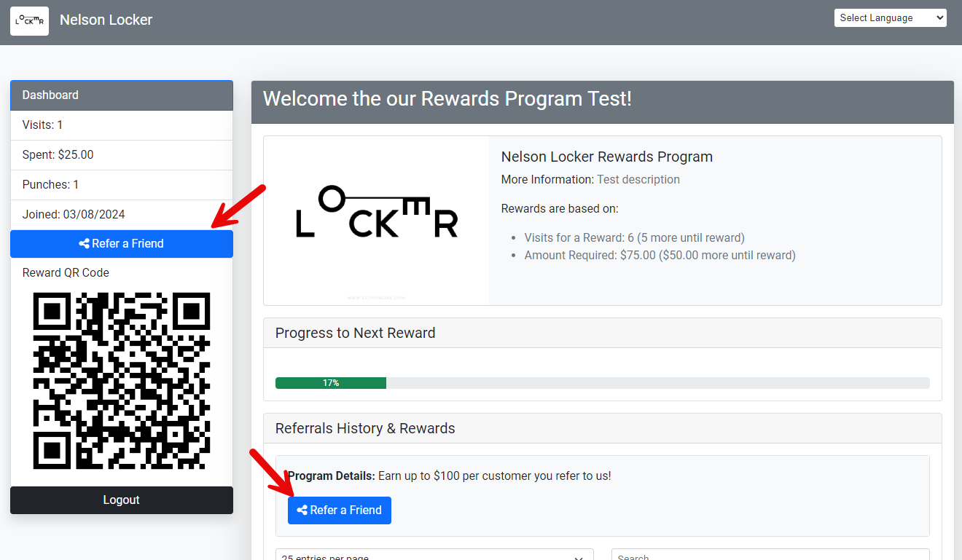Open the entries per page dropdown
Viewport: 962px width, 560px height.
[x=434, y=556]
